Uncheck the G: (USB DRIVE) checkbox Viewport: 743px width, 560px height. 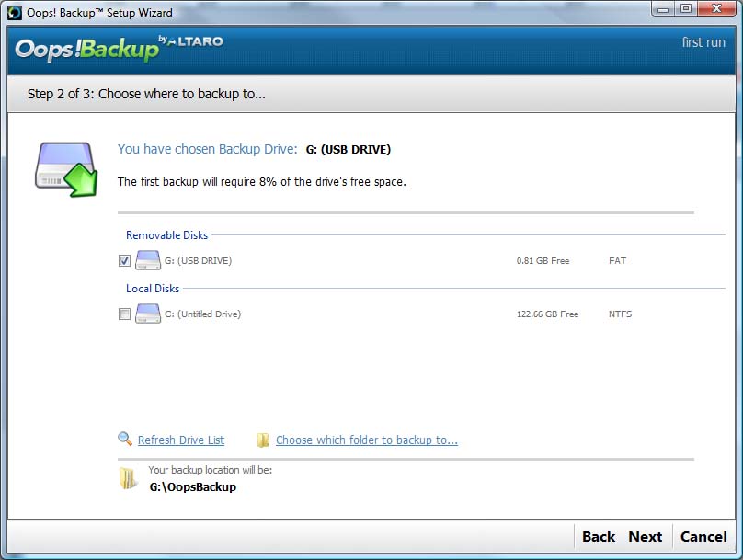[x=125, y=260]
